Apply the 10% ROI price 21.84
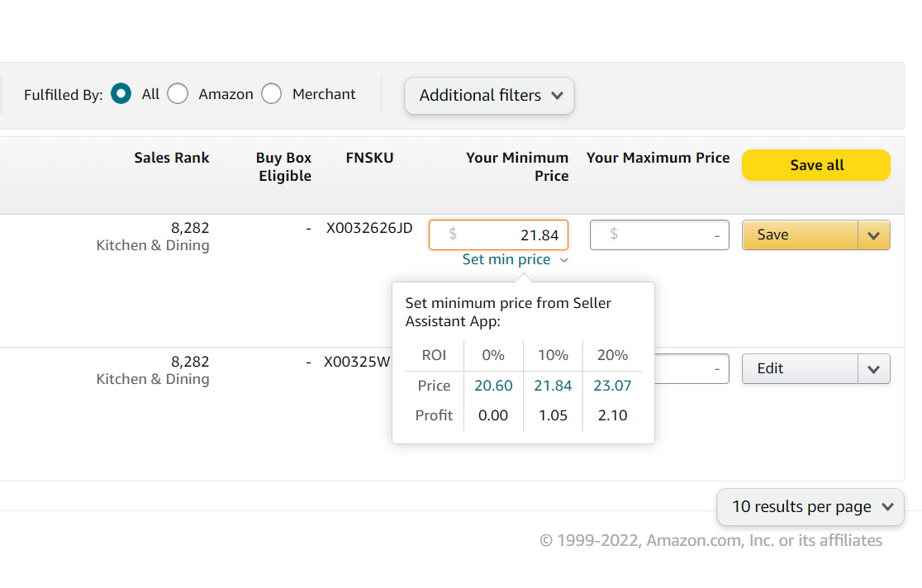 coord(553,385)
